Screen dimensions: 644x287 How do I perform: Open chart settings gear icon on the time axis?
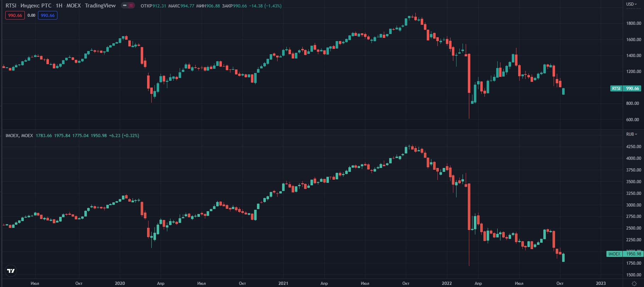click(x=634, y=283)
